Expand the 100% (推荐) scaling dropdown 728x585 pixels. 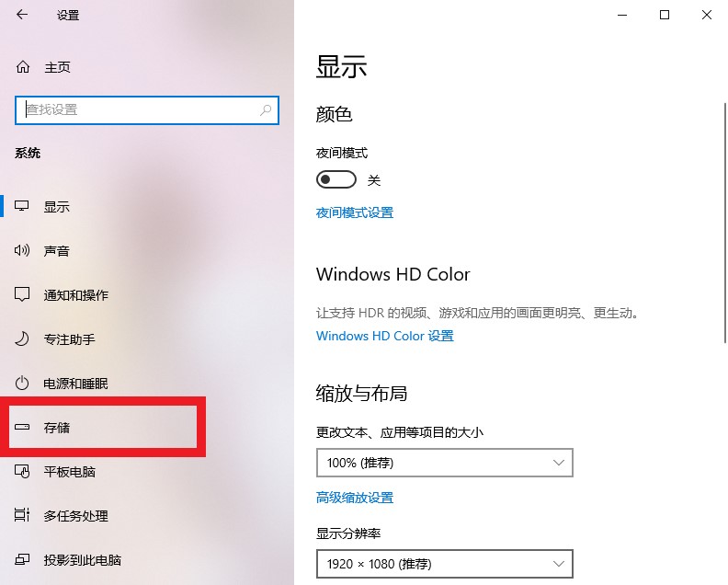(x=444, y=463)
